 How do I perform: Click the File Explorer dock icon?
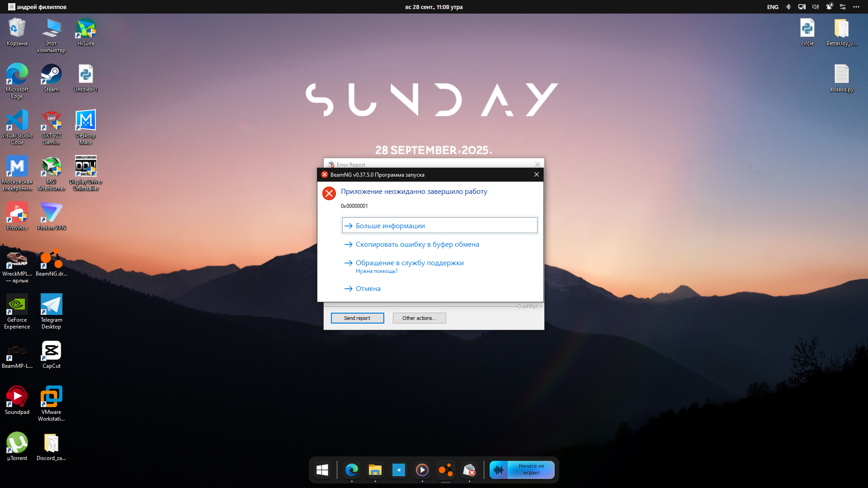[375, 470]
